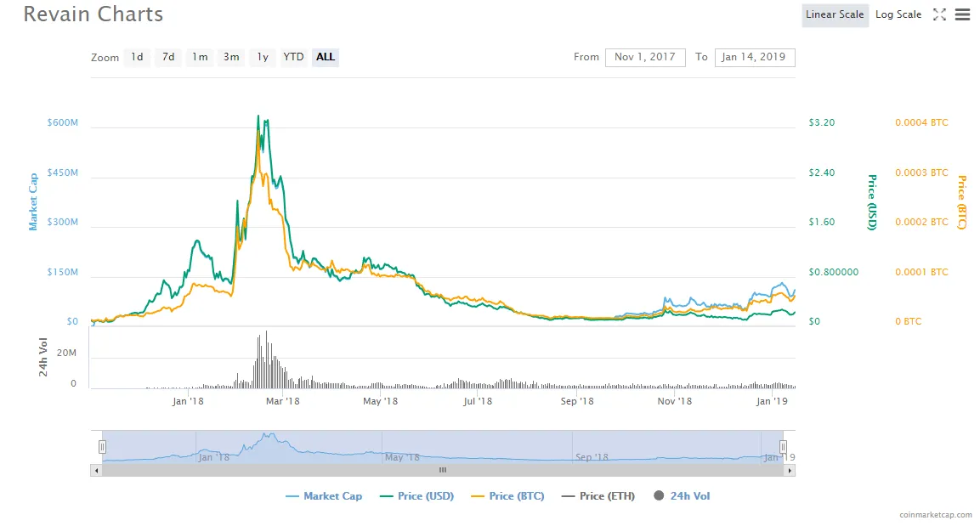
Task: Set zoom to 1d
Action: point(137,57)
